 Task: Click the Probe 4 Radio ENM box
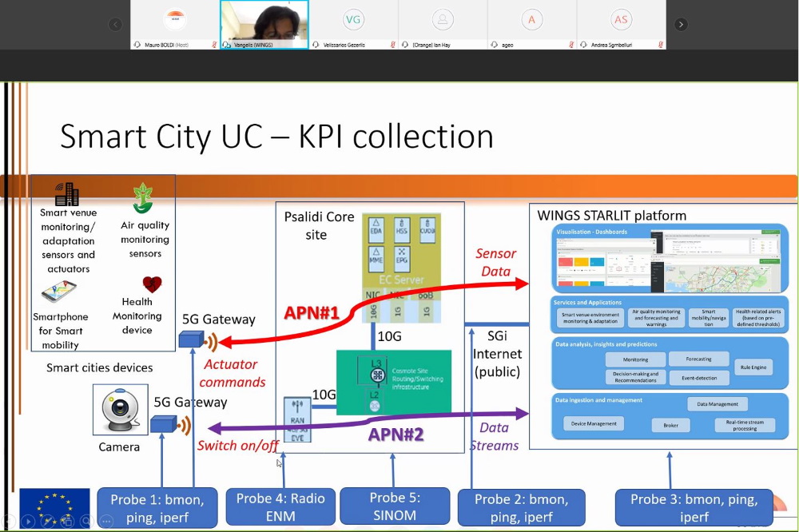[x=280, y=506]
